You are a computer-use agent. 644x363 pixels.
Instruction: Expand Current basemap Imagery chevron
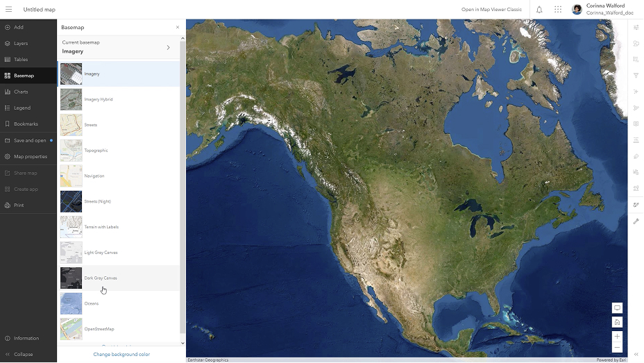pos(168,48)
